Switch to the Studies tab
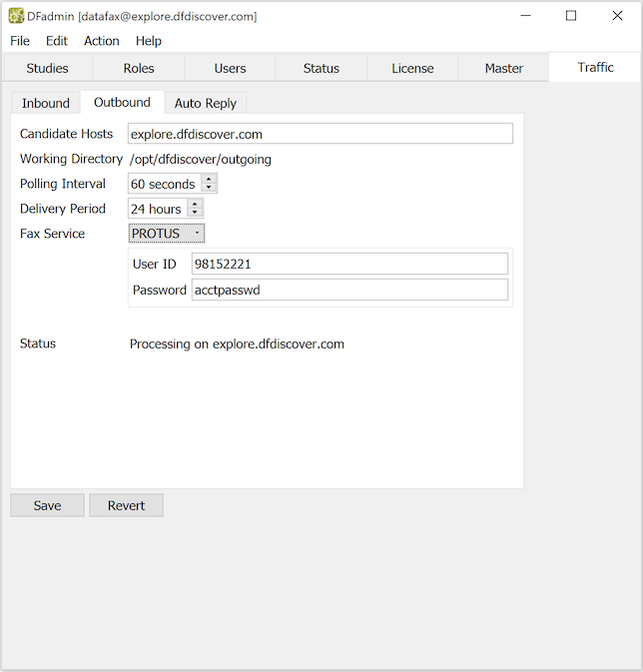The width and height of the screenshot is (643, 672). [x=47, y=68]
